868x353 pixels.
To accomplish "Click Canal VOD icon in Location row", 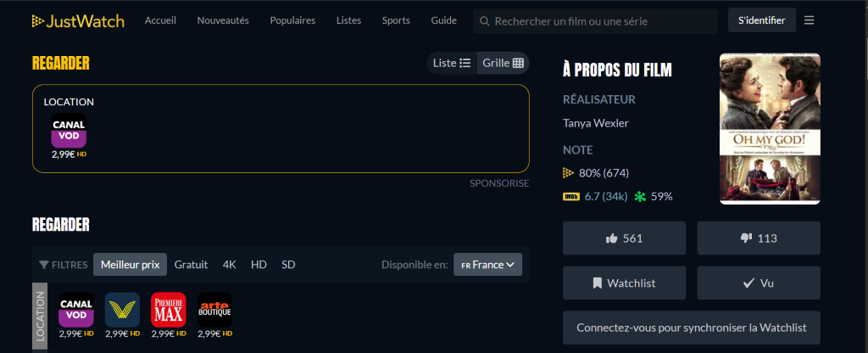I will pos(75,310).
